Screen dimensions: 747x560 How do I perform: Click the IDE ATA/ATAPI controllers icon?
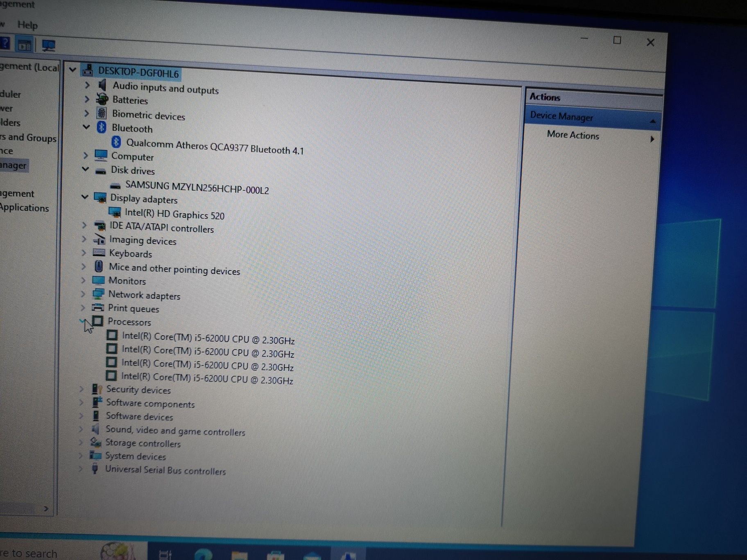point(100,226)
